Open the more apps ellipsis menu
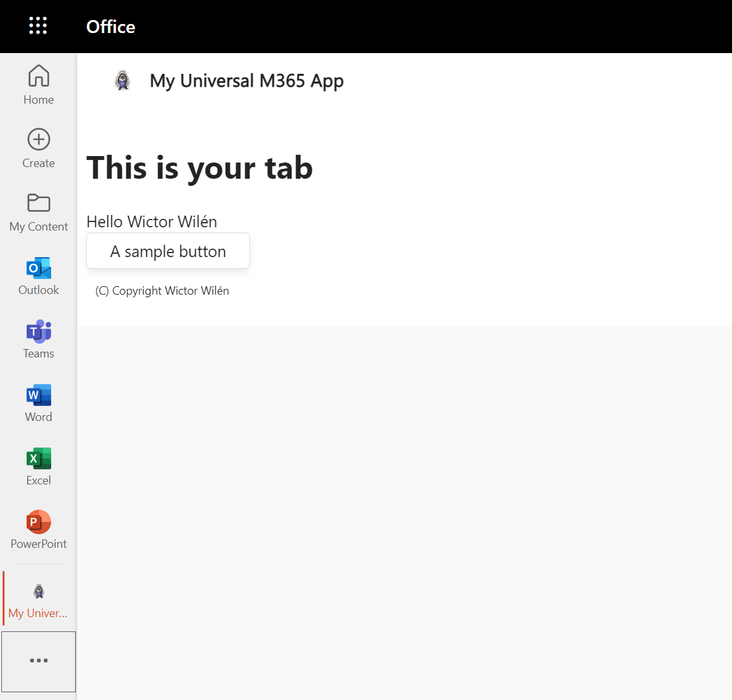Screen dimensions: 732x700 (x=38, y=661)
